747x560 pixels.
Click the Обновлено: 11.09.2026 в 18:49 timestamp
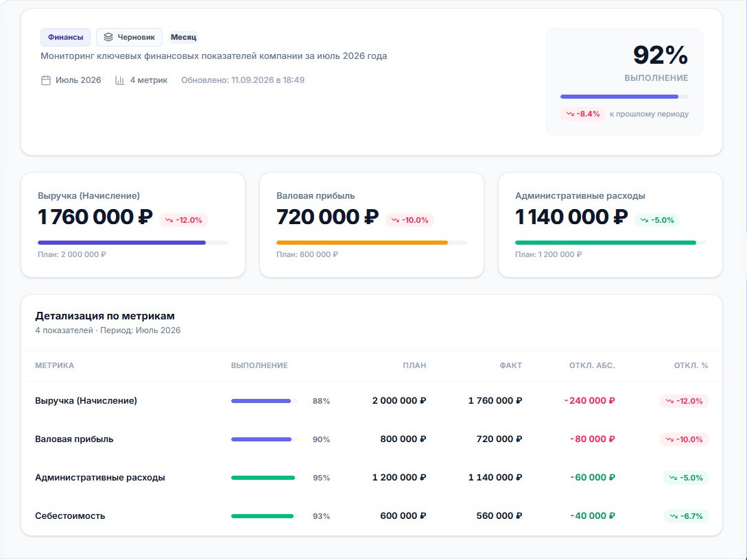click(x=243, y=80)
